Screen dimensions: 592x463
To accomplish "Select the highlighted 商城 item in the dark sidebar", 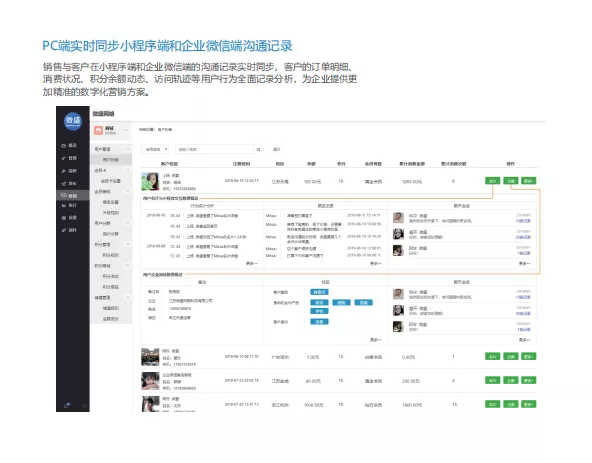I will point(72,195).
